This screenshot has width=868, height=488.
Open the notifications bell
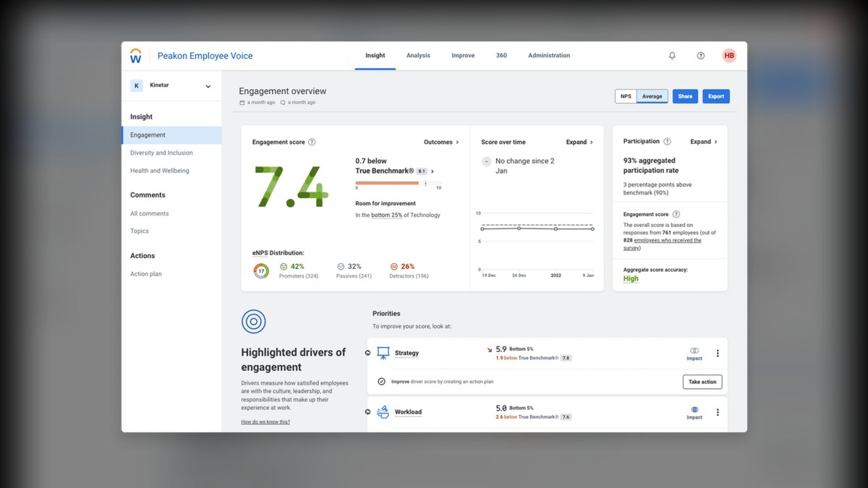click(x=672, y=56)
